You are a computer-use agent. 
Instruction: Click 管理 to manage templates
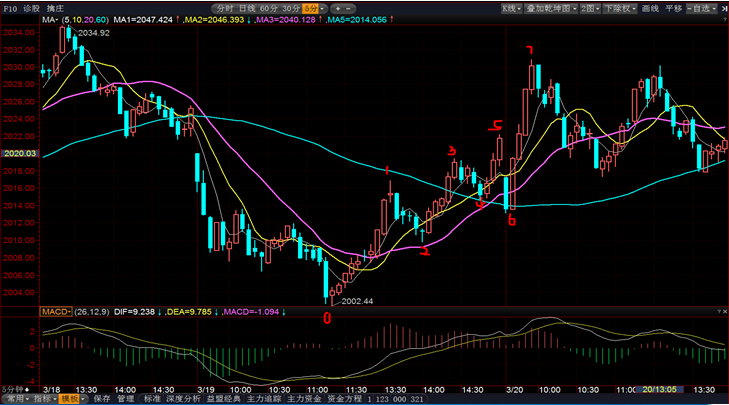click(125, 399)
